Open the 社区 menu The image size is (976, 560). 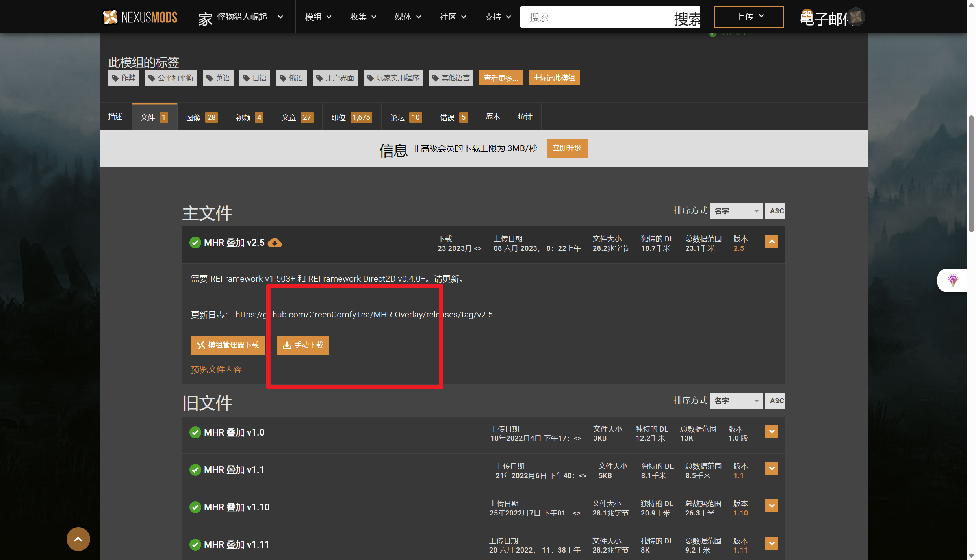[453, 17]
